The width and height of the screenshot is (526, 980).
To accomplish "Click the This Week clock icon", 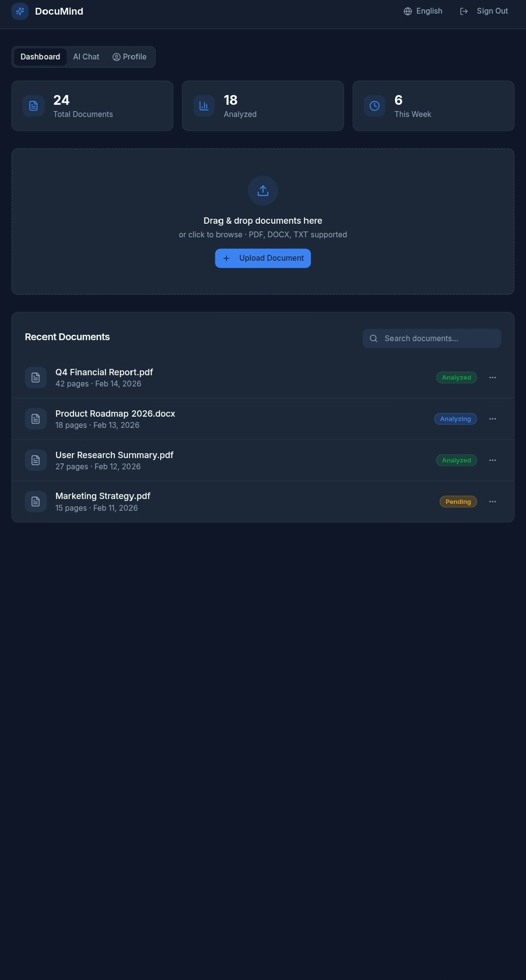I will (x=375, y=106).
